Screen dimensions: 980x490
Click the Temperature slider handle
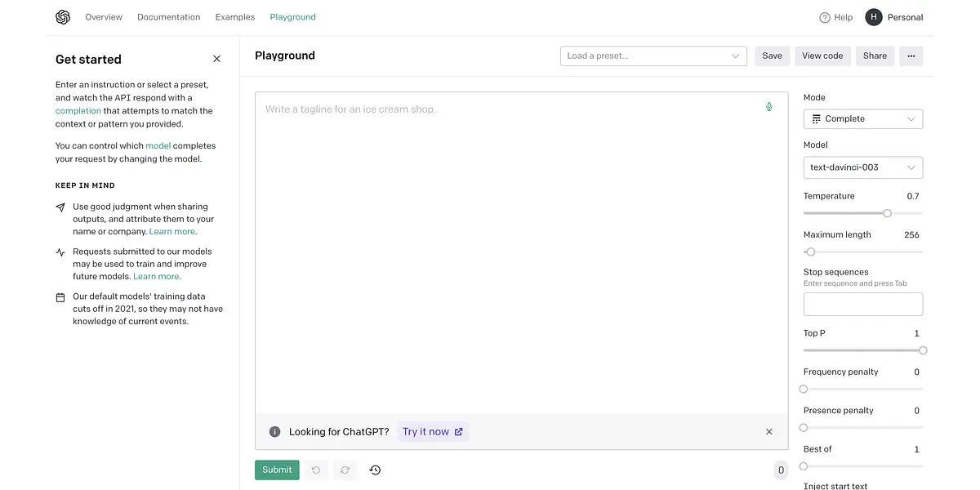[x=887, y=213]
